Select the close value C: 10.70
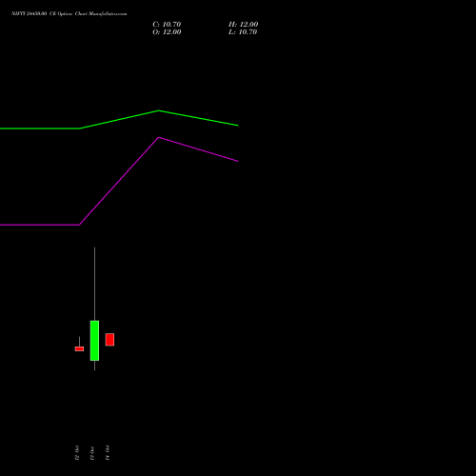 [x=167, y=24]
